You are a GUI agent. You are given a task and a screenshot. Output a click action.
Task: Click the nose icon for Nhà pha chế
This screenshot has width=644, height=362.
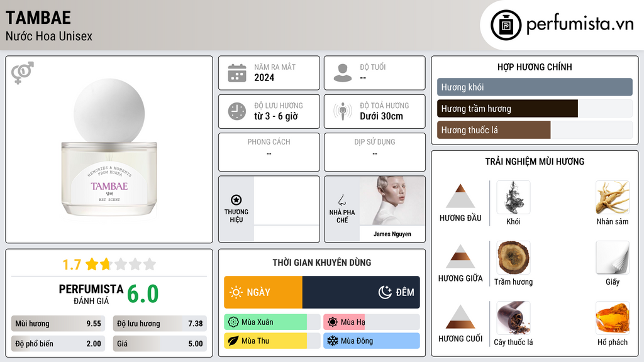click(x=341, y=200)
